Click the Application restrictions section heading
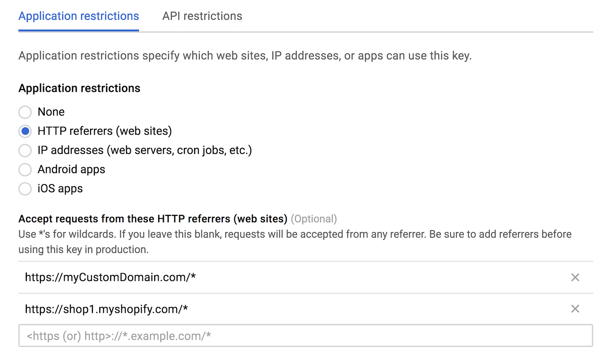This screenshot has height=364, width=612. coord(79,88)
